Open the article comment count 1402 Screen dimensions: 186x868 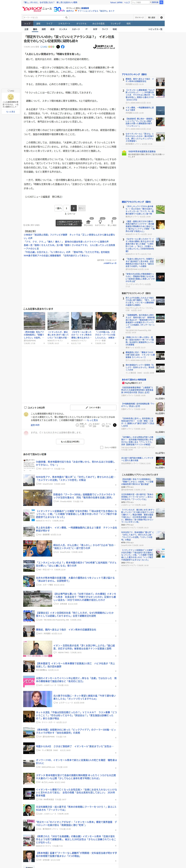pyautogui.click(x=44, y=47)
